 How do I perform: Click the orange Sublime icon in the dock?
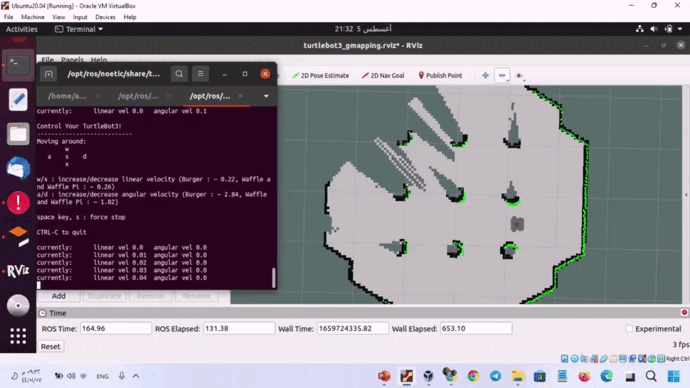18,237
